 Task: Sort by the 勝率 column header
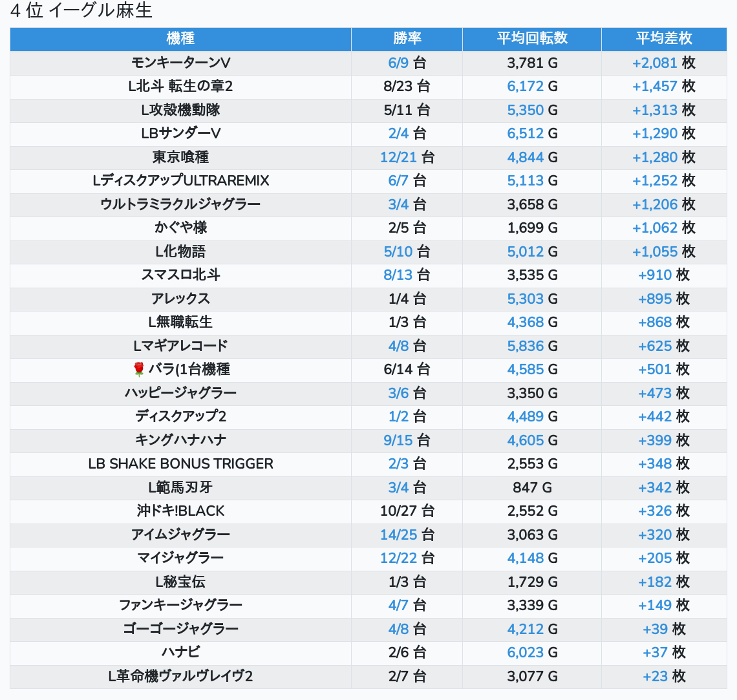pos(407,39)
